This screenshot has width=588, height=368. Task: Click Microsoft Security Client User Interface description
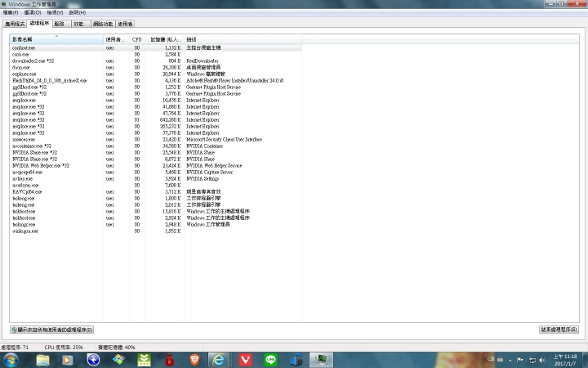point(224,139)
